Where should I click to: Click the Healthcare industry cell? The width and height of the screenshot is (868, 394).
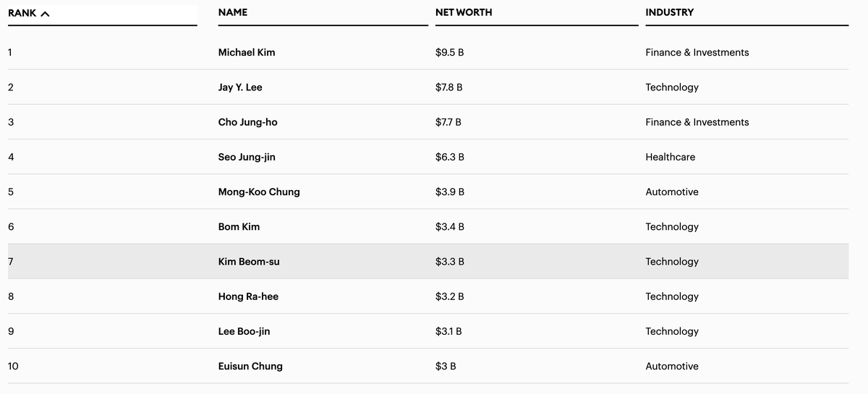click(x=670, y=157)
